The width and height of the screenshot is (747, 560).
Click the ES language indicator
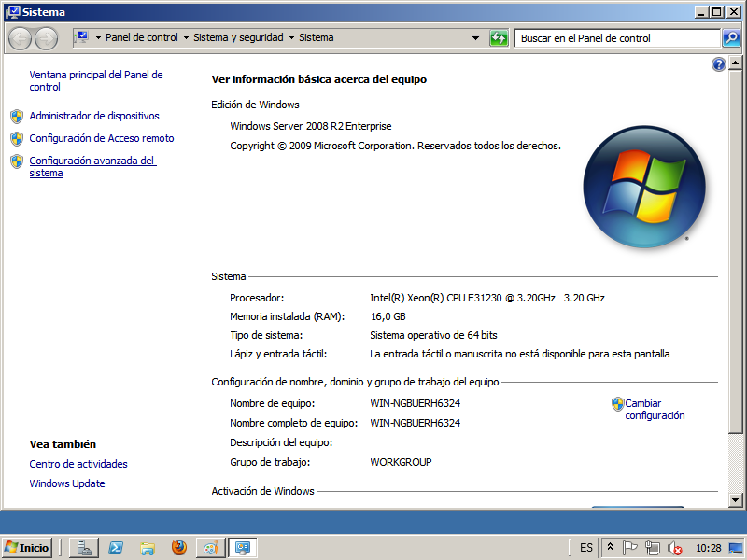(586, 548)
